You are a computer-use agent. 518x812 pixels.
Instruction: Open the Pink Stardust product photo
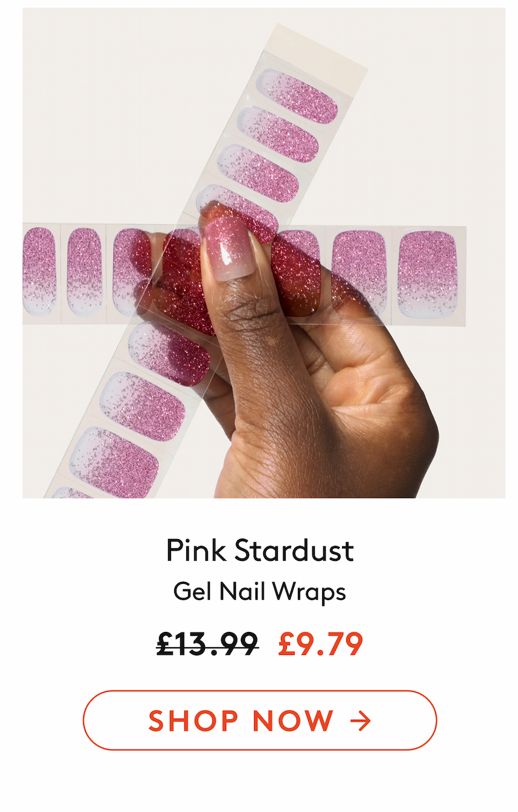click(x=263, y=252)
